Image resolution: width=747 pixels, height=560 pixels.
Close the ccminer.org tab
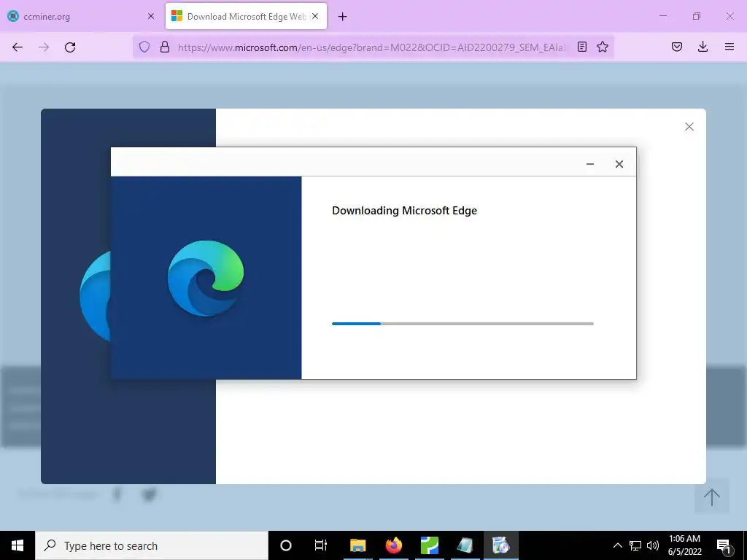(x=151, y=16)
